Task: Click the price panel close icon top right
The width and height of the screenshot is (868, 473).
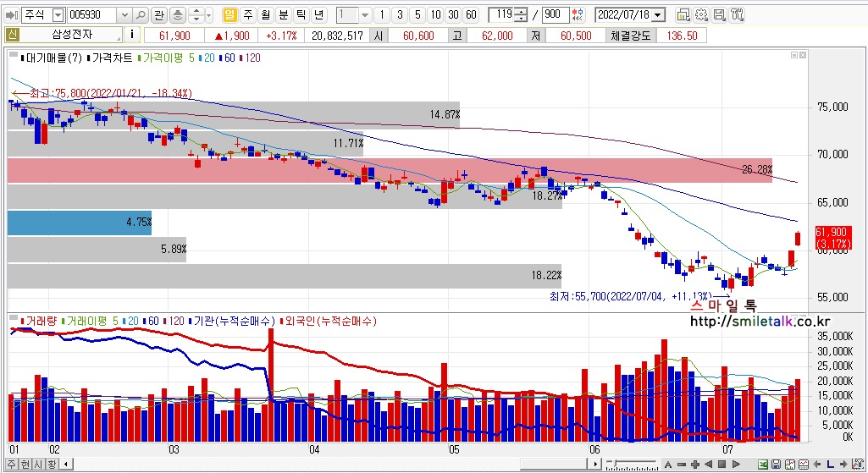Action: [x=803, y=55]
